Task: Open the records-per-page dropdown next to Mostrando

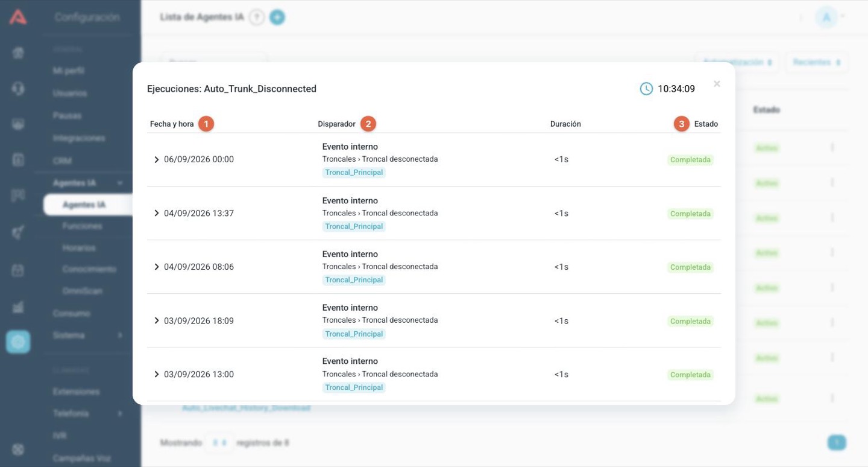Action: pyautogui.click(x=219, y=443)
